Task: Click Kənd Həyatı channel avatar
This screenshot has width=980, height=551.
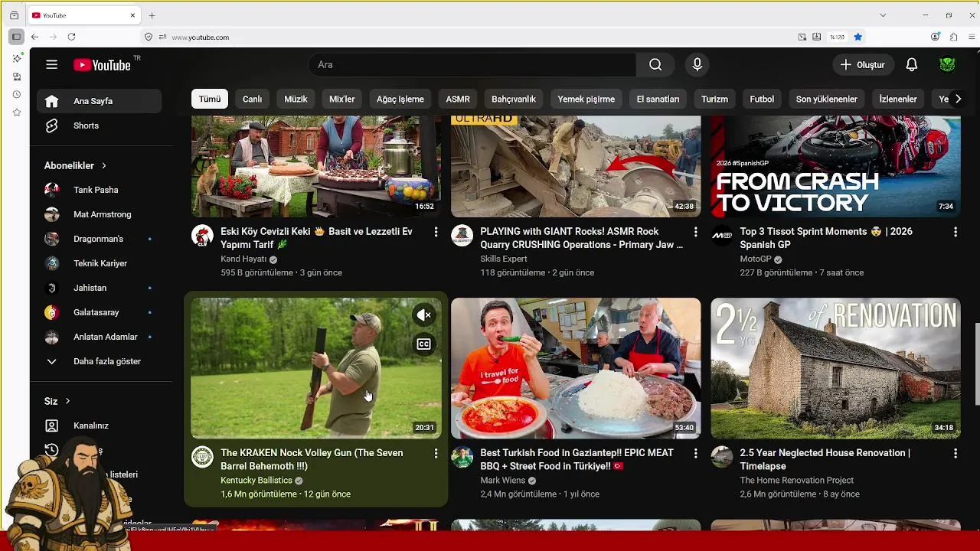Action: click(202, 236)
